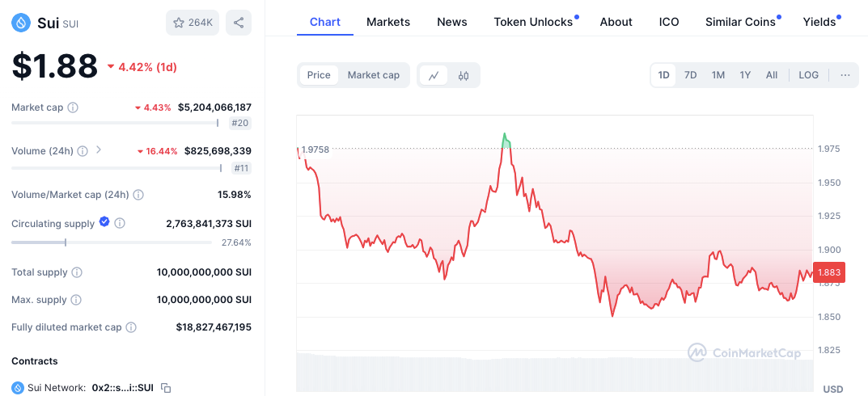This screenshot has height=396, width=868.
Task: Open the Similar Coins tab
Action: click(x=743, y=22)
